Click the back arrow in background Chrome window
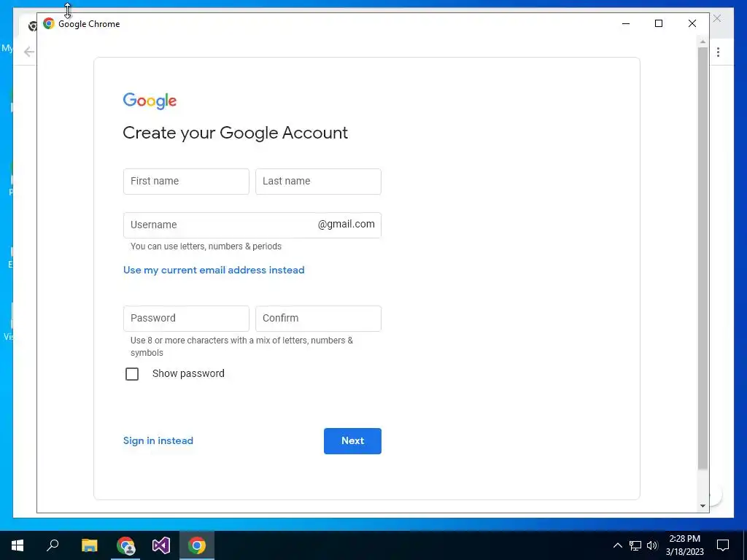Viewport: 747px width, 560px height. 29,52
